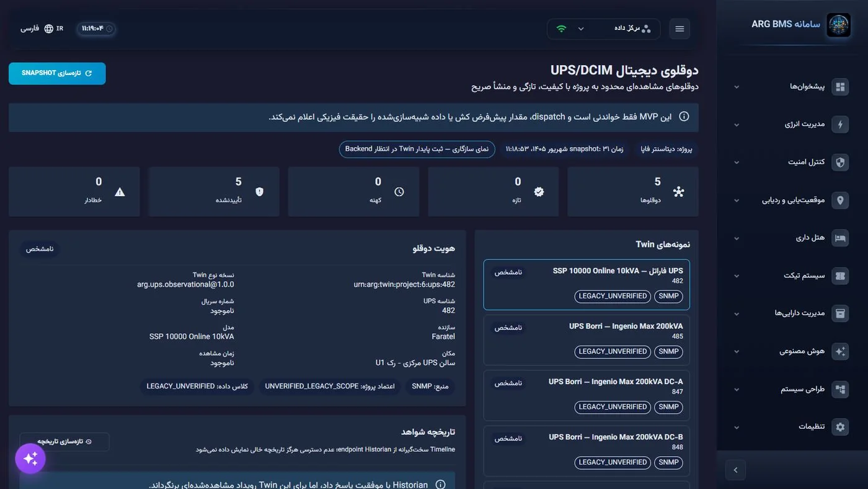Image resolution: width=868 pixels, height=489 pixels.
Task: Select UPS Borri Ingenio Max 200kVA DC-A twin
Action: [587, 395]
